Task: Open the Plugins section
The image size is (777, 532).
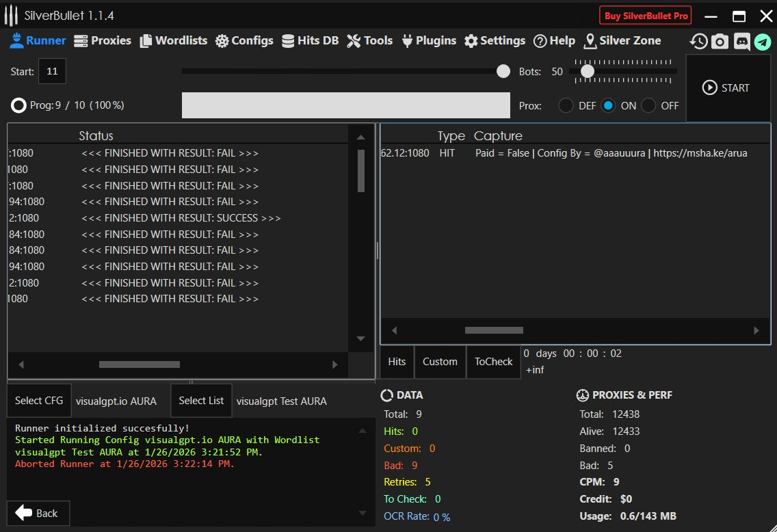Action: click(428, 40)
